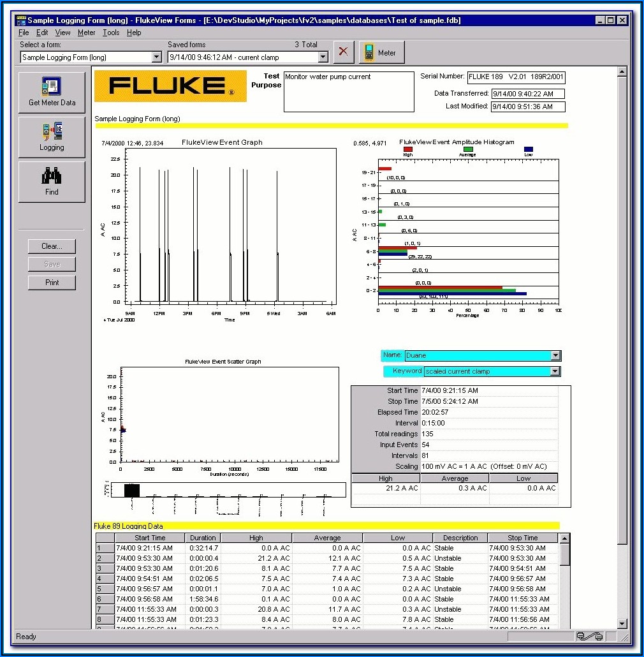Click the red X delete form icon
The image size is (644, 657).
pos(344,52)
